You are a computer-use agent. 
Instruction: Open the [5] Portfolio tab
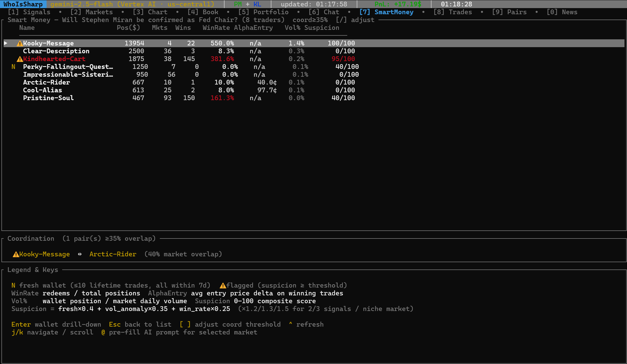coord(263,12)
